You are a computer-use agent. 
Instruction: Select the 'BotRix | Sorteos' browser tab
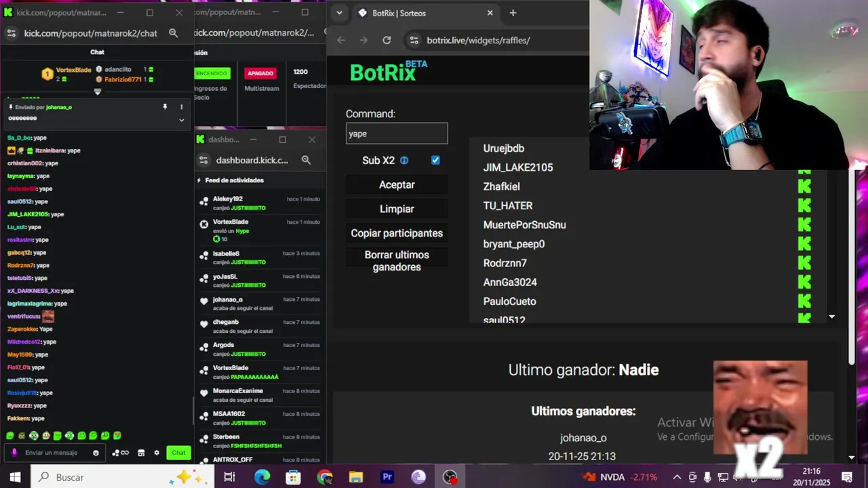(426, 13)
